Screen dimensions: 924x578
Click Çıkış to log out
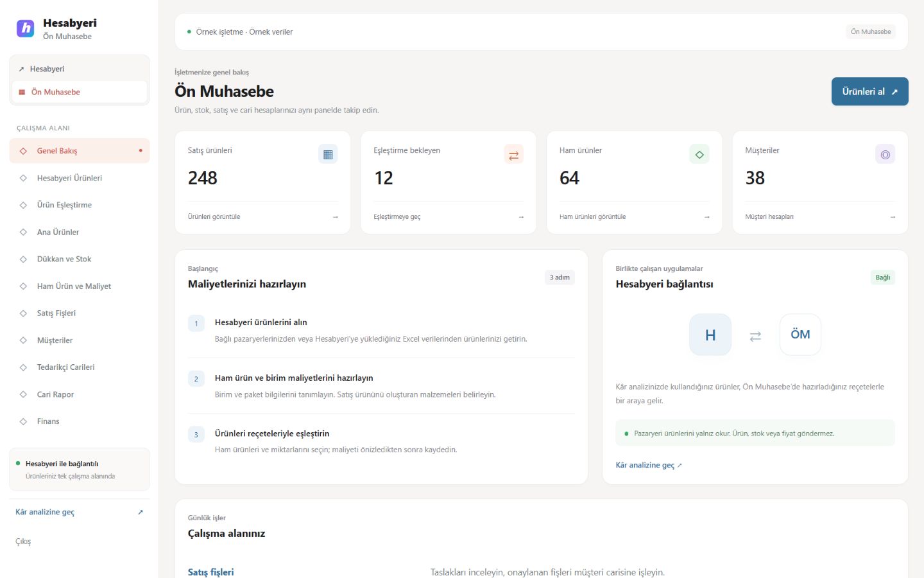(23, 541)
